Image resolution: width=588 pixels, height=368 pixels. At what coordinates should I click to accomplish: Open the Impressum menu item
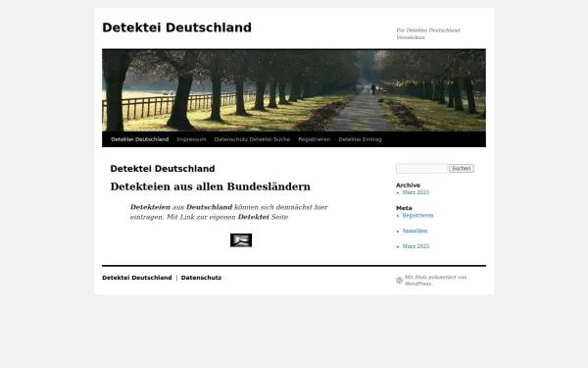click(192, 139)
